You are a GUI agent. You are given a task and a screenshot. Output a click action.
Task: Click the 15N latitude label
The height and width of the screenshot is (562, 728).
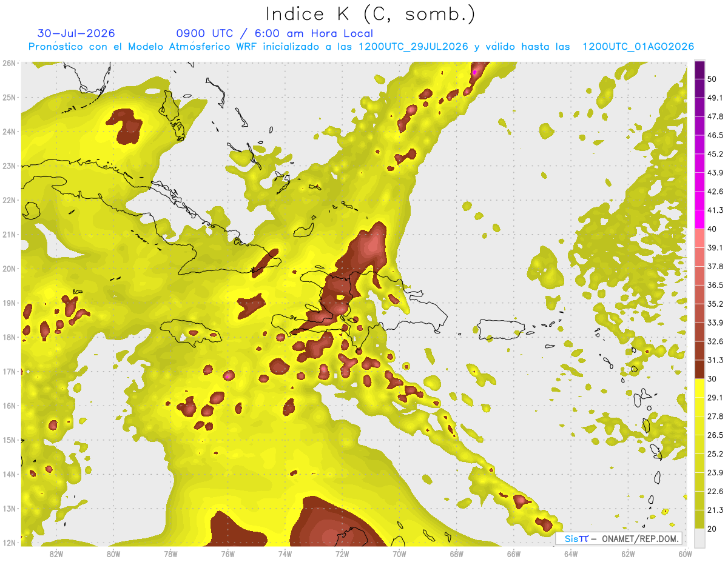[9, 440]
